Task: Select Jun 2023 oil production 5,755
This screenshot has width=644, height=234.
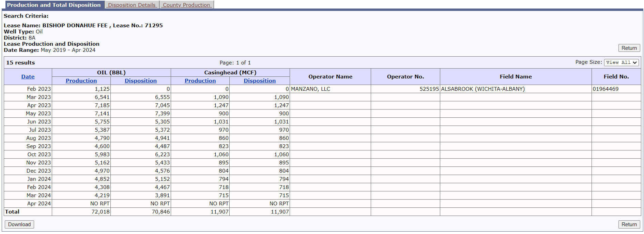Action: click(81, 122)
